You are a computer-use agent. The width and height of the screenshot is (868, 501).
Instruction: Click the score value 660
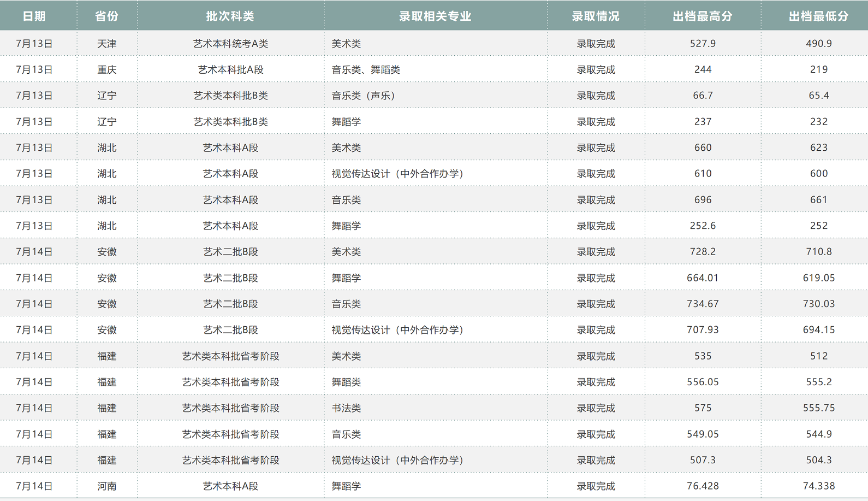pos(703,148)
